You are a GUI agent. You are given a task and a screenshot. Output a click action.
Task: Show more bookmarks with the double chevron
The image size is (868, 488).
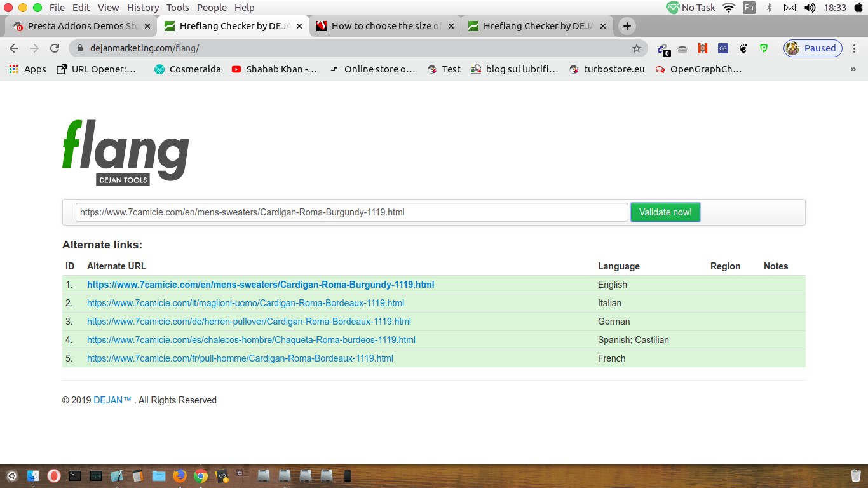853,69
